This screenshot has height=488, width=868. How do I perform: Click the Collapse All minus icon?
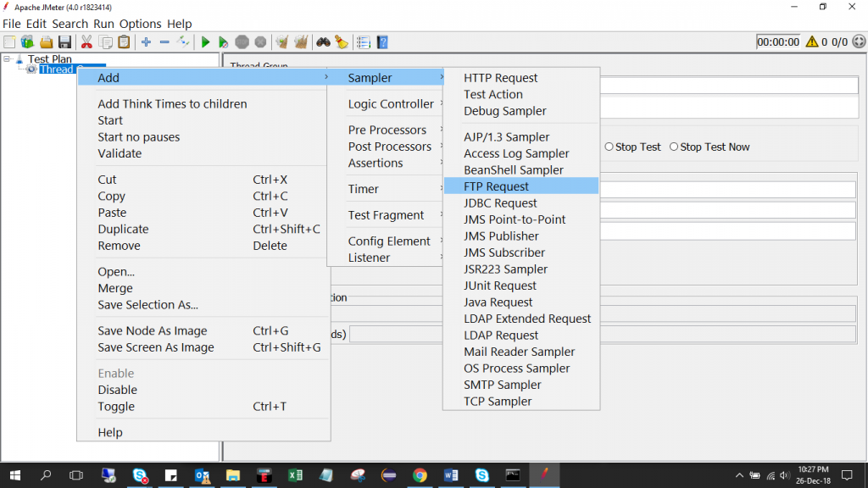(164, 42)
